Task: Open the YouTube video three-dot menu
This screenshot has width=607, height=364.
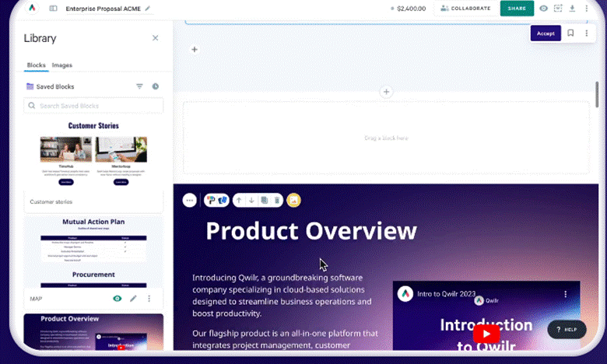Action: click(565, 294)
